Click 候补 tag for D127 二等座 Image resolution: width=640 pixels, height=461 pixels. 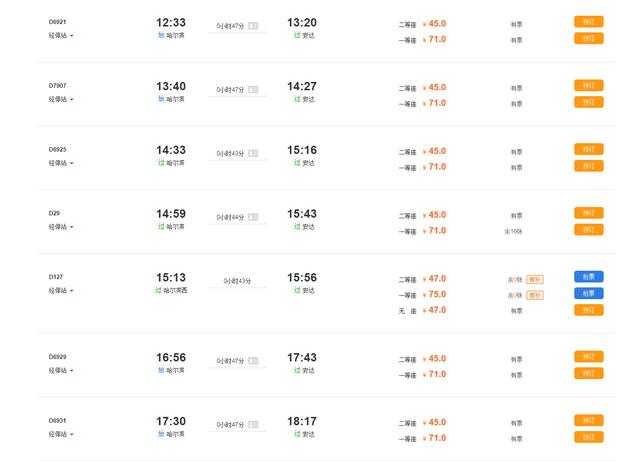pos(534,279)
